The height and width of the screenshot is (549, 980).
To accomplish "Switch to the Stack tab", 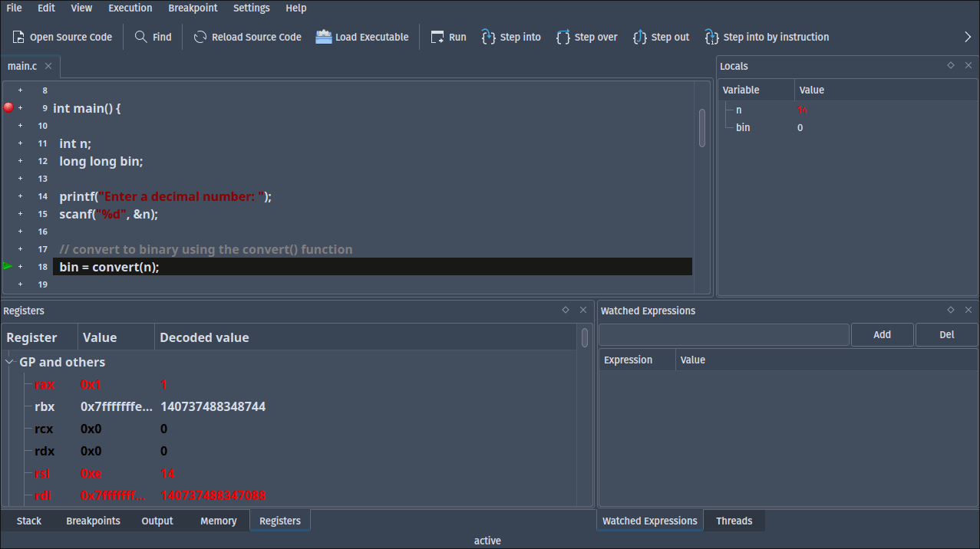I will click(x=29, y=521).
